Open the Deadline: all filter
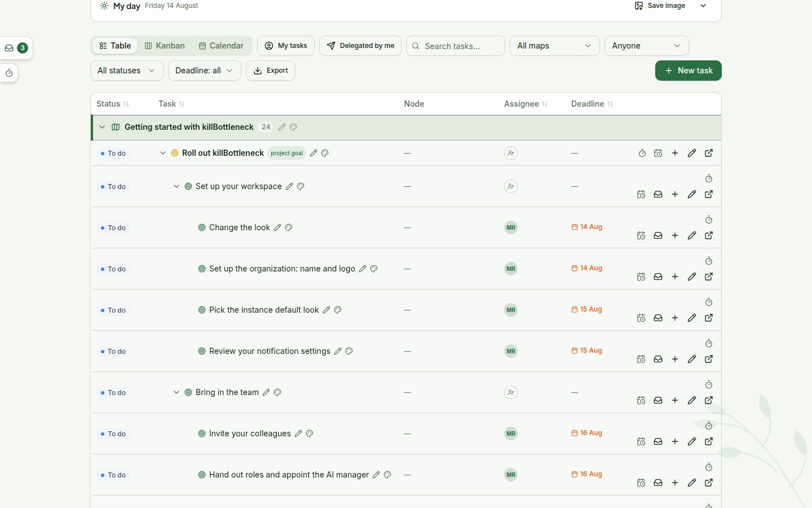The height and width of the screenshot is (508, 812). (205, 71)
